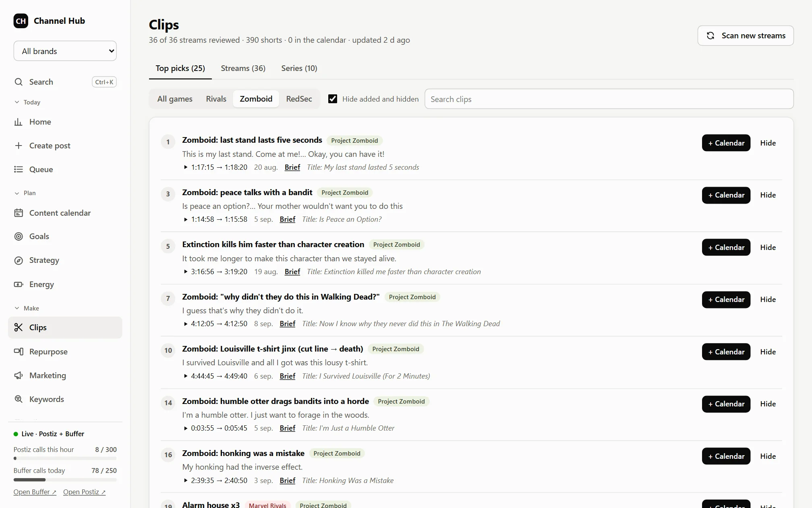
Task: Click the Queue list icon
Action: (19, 169)
